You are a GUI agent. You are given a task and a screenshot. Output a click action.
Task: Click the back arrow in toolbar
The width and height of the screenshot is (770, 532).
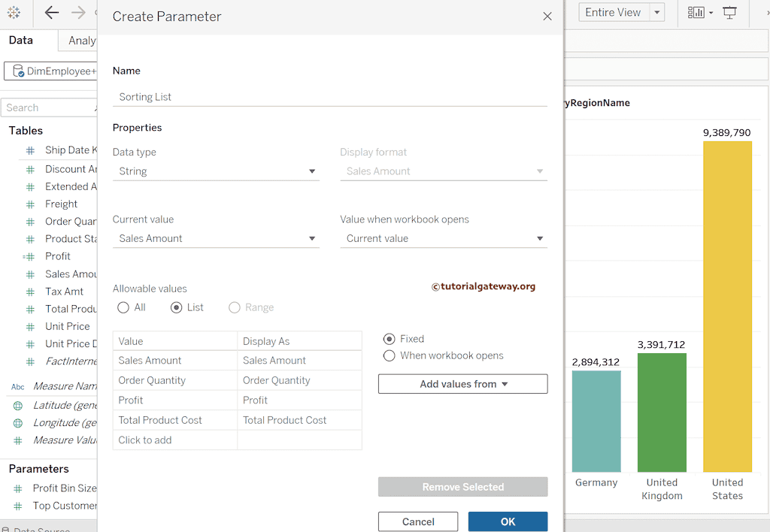pyautogui.click(x=51, y=13)
